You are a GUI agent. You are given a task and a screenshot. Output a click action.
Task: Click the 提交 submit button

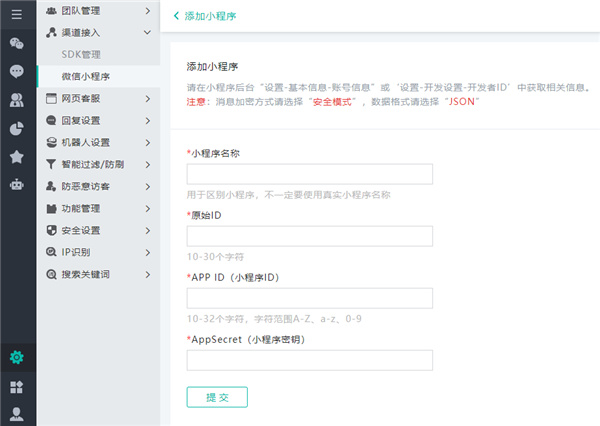(217, 397)
